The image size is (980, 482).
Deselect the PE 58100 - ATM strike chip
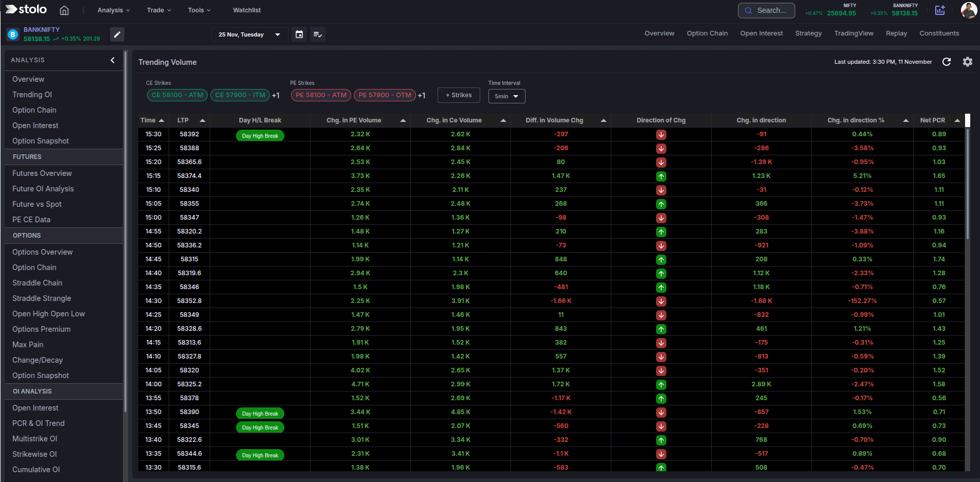coord(320,95)
